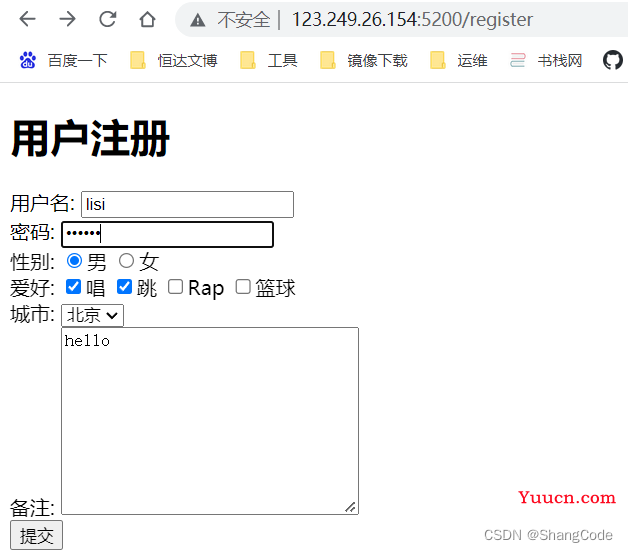Open the GitHub bookmark icon
628x552 pixels.
coord(613,60)
